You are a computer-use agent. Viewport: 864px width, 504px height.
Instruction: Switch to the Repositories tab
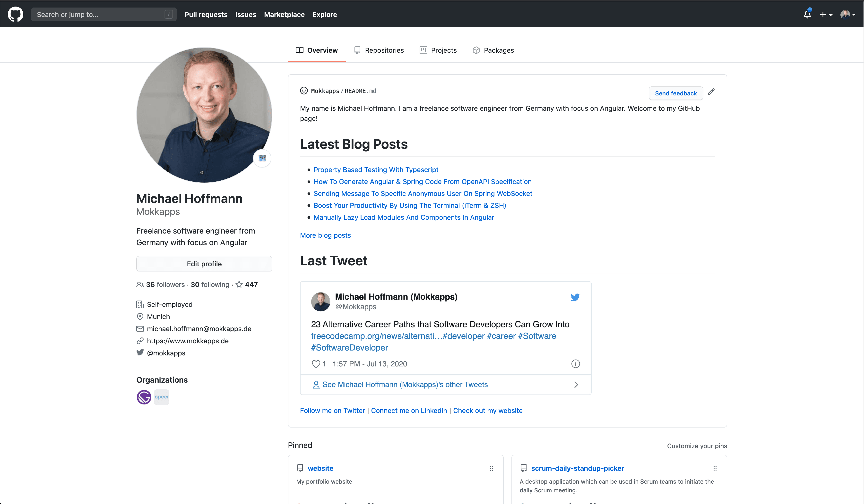[384, 50]
